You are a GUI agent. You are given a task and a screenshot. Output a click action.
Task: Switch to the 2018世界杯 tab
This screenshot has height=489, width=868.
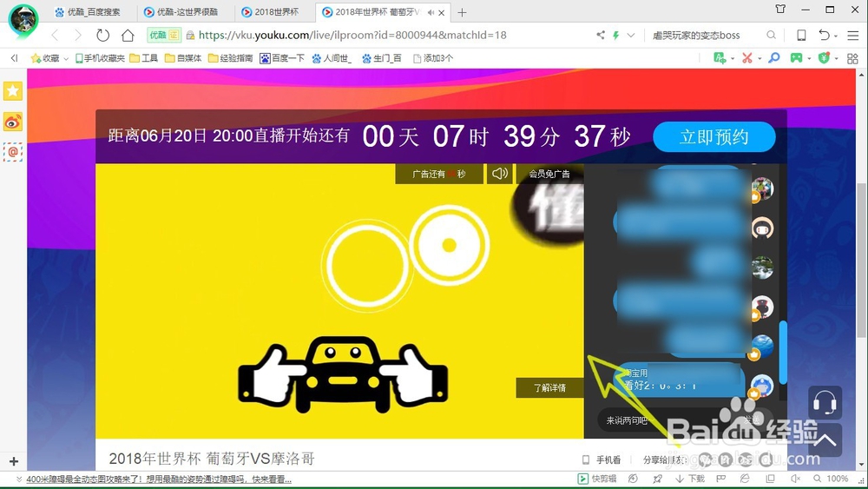click(x=271, y=11)
